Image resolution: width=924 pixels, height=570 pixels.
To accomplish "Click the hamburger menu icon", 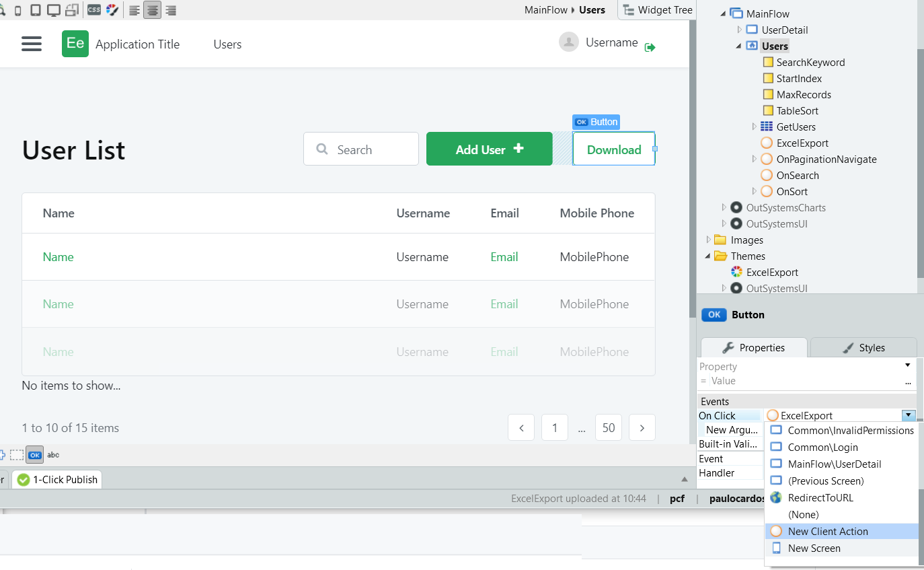I will tap(32, 44).
